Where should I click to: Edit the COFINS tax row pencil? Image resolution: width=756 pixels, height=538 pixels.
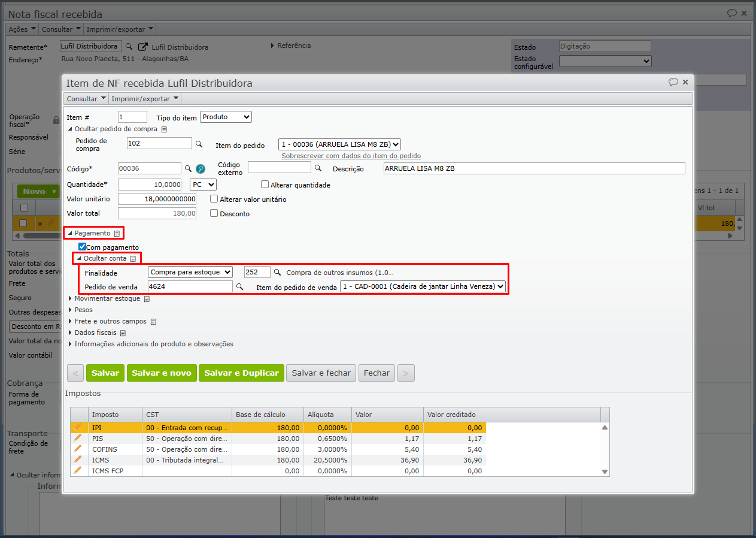(x=78, y=449)
